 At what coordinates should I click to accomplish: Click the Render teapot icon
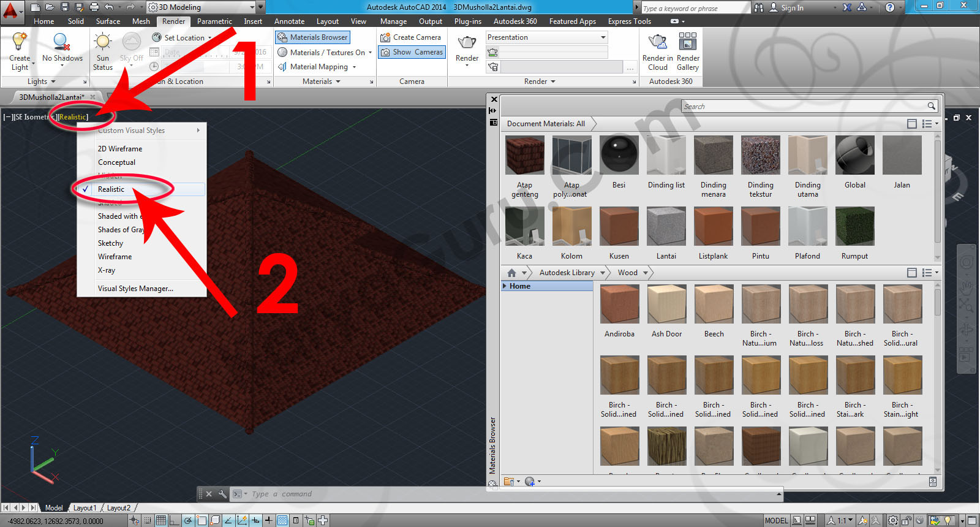pyautogui.click(x=467, y=42)
